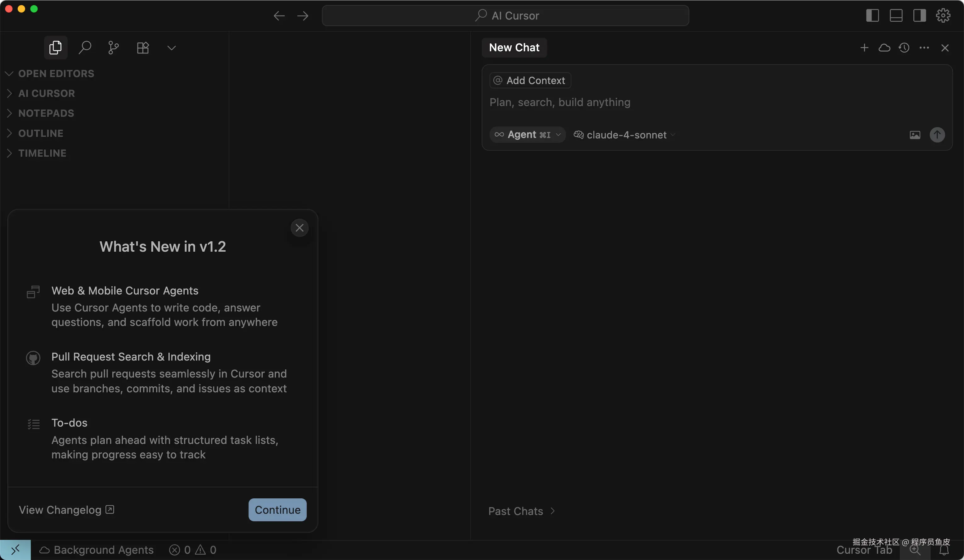Click the chat history clock icon
964x560 pixels.
point(904,48)
